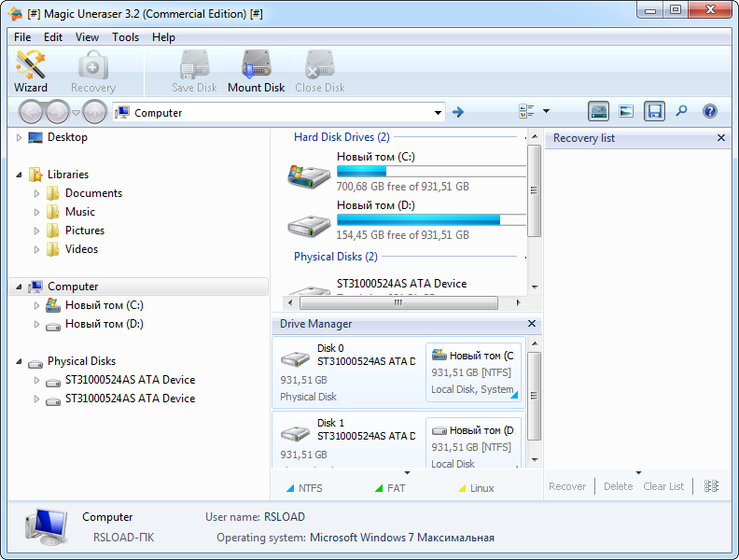Open the Tools menu

pos(125,37)
